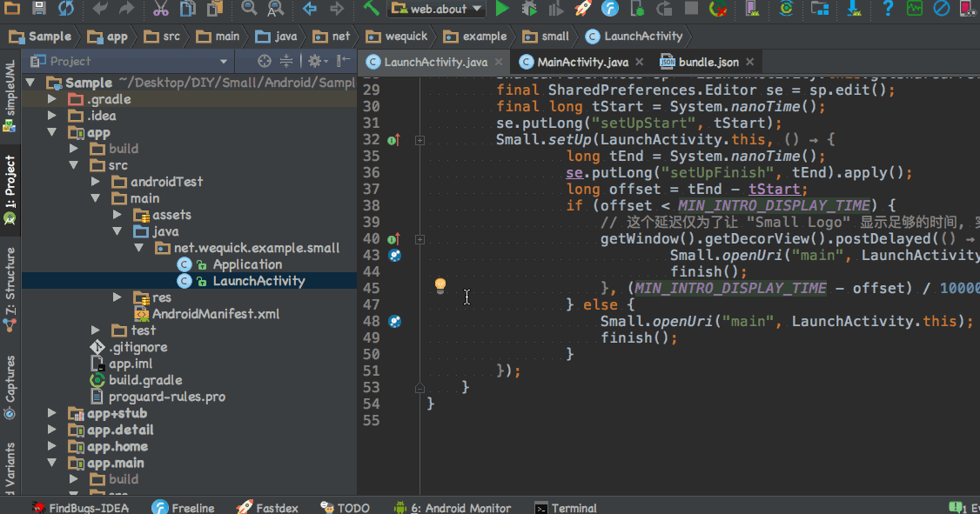Viewport: 980px width, 514px height.
Task: Open the Captures tool window tab
Action: tap(10, 387)
